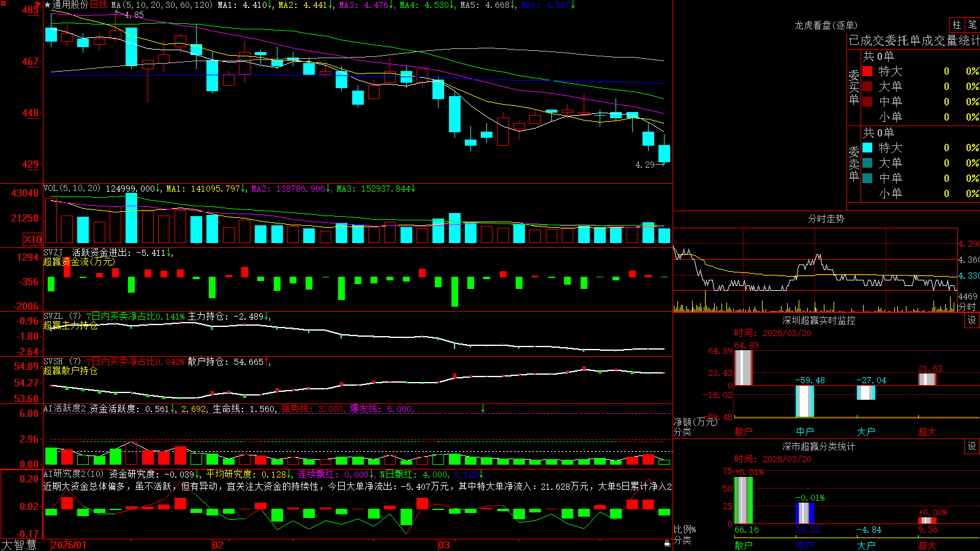
Task: Click the 03 month marker on timeline
Action: 444,545
